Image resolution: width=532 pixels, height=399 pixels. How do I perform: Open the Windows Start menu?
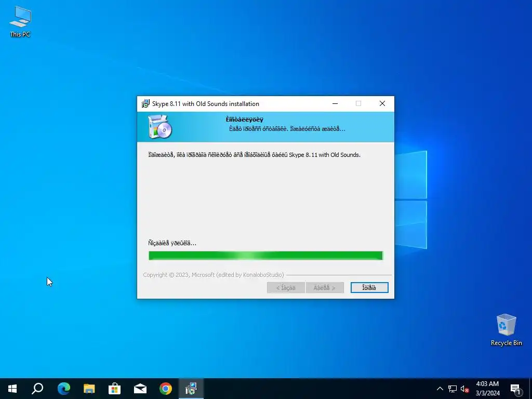[x=12, y=389]
